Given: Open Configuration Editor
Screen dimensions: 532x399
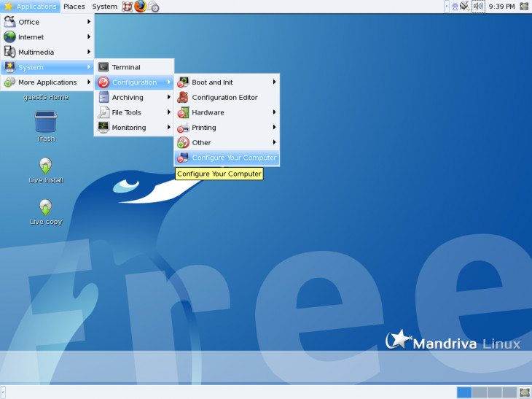Looking at the screenshot, I should click(227, 97).
